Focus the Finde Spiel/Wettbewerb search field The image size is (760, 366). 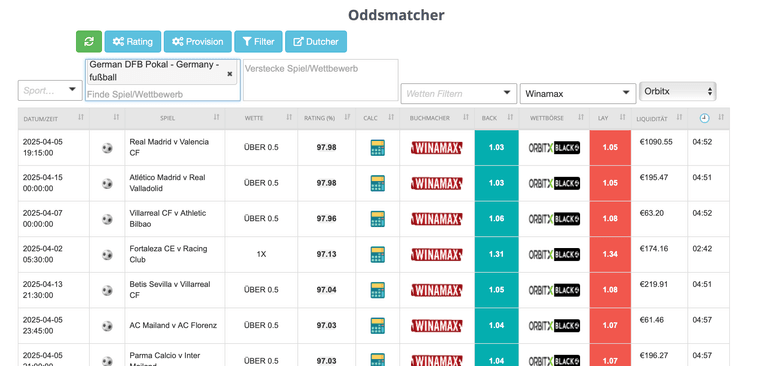(x=162, y=94)
